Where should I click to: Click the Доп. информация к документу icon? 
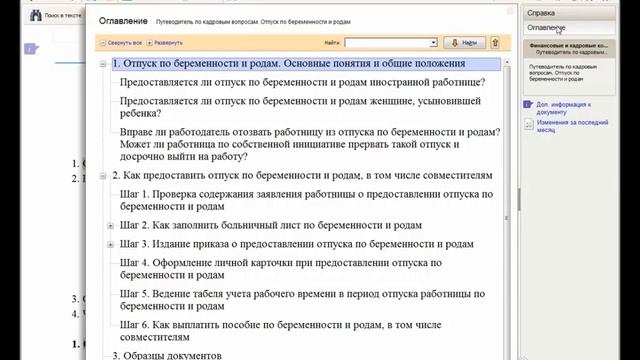[x=528, y=104]
